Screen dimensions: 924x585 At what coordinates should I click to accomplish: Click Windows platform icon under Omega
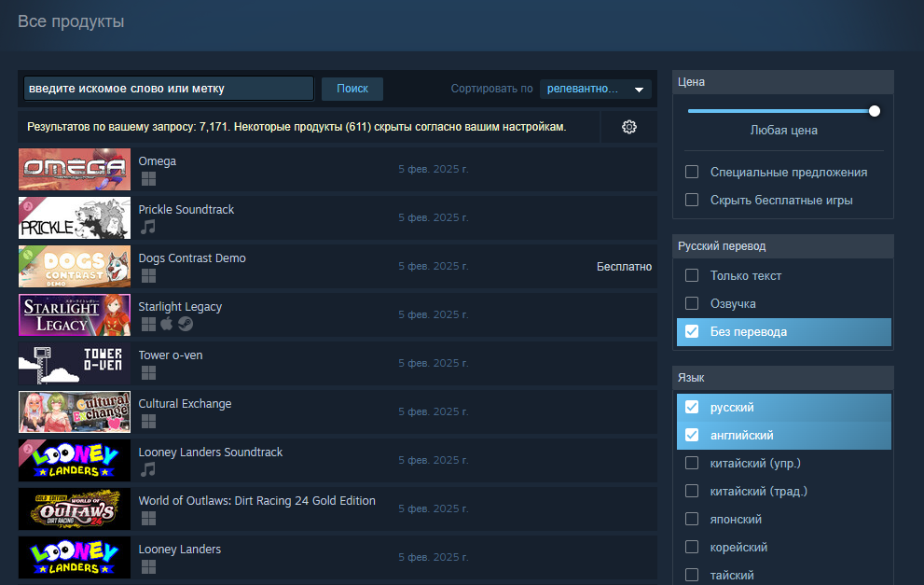pos(148,179)
